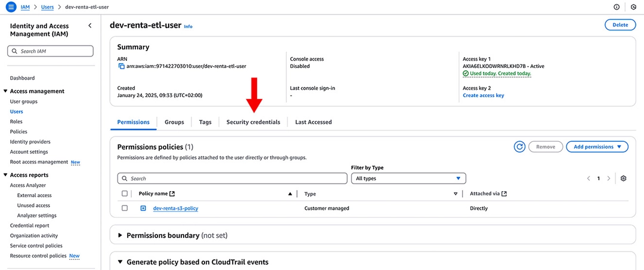Open the Last Accessed tab
Screen dimensions: 644x270
tap(314, 122)
